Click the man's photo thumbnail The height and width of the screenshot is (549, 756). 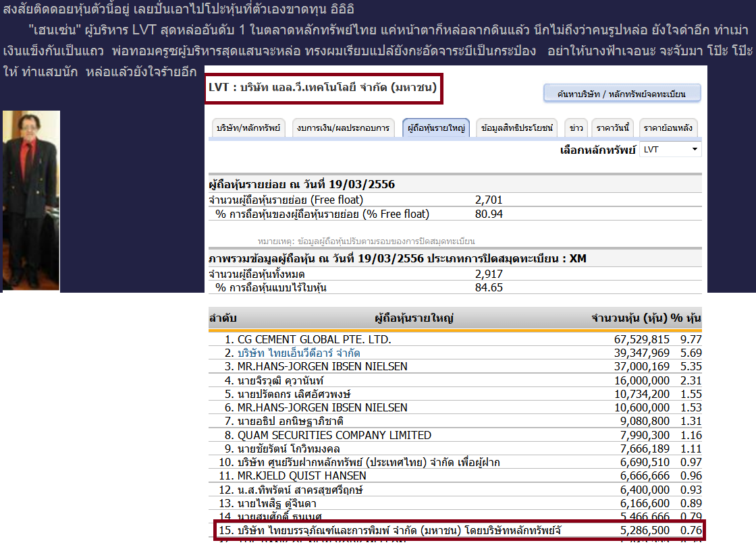(x=31, y=200)
